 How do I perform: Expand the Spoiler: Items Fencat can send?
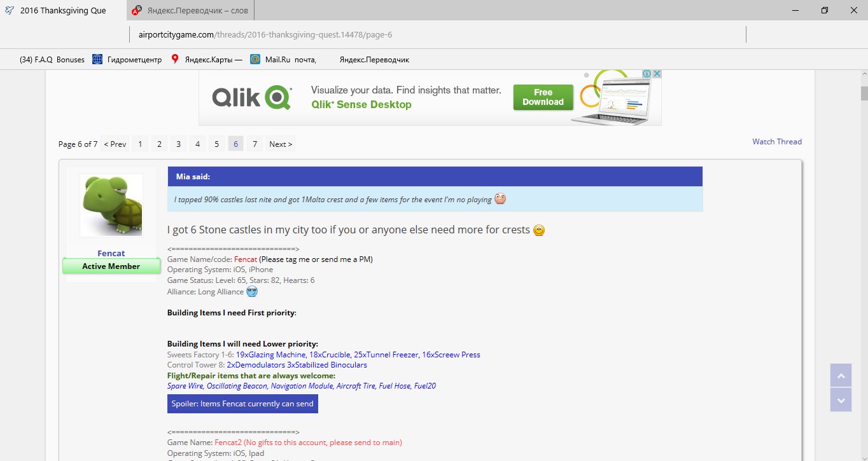242,404
